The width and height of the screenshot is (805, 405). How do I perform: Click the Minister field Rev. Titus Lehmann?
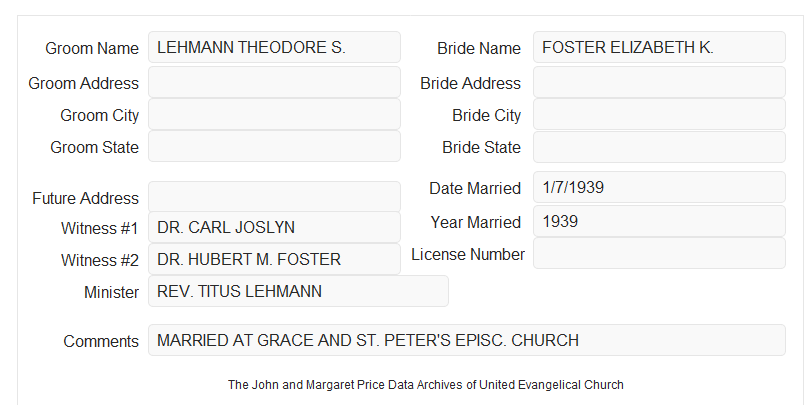coord(298,291)
